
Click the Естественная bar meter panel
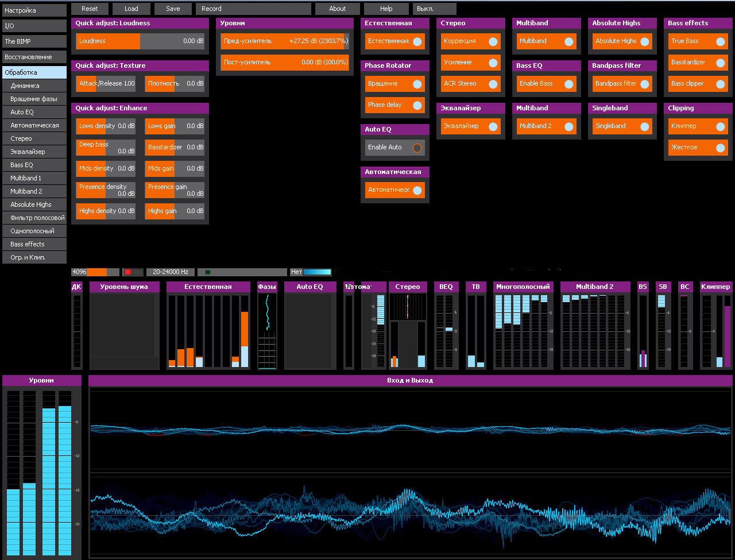coord(208,331)
